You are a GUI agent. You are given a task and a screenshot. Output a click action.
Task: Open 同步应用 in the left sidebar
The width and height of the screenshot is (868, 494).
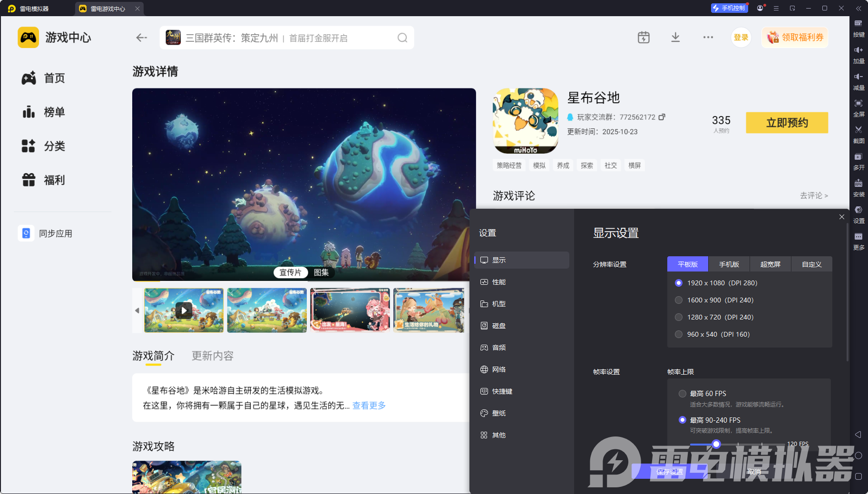[x=46, y=233]
